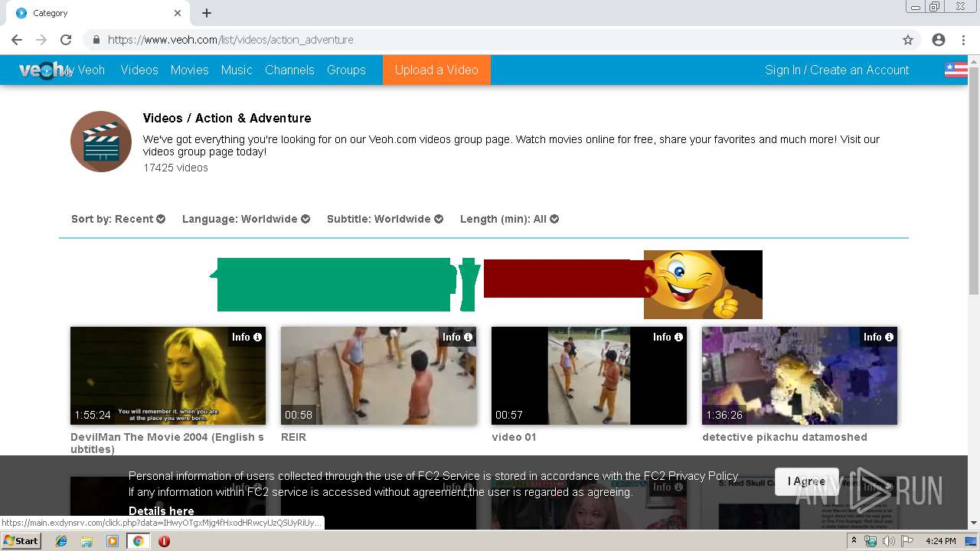Click the red Opera-style taskbar icon
The image size is (980, 551).
pos(164,541)
